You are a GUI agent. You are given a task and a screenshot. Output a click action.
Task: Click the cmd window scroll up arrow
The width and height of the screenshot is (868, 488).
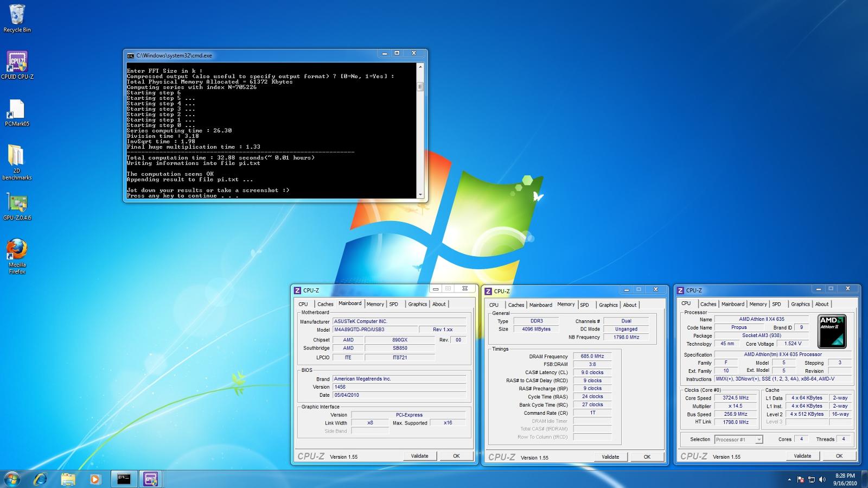pos(420,67)
